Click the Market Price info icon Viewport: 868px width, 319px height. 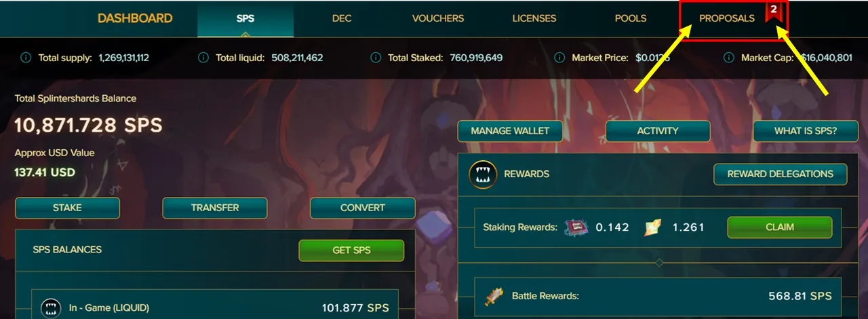559,58
